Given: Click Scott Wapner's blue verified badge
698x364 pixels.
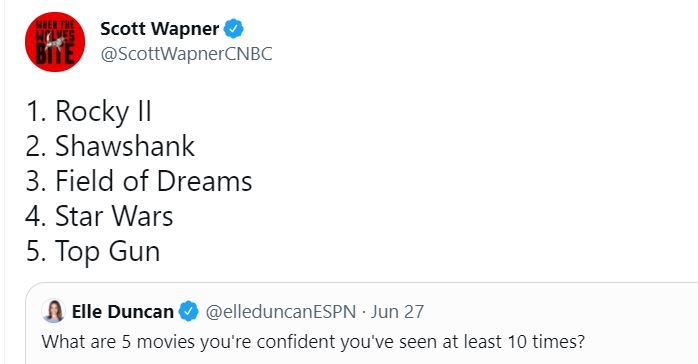Looking at the screenshot, I should [x=233, y=29].
